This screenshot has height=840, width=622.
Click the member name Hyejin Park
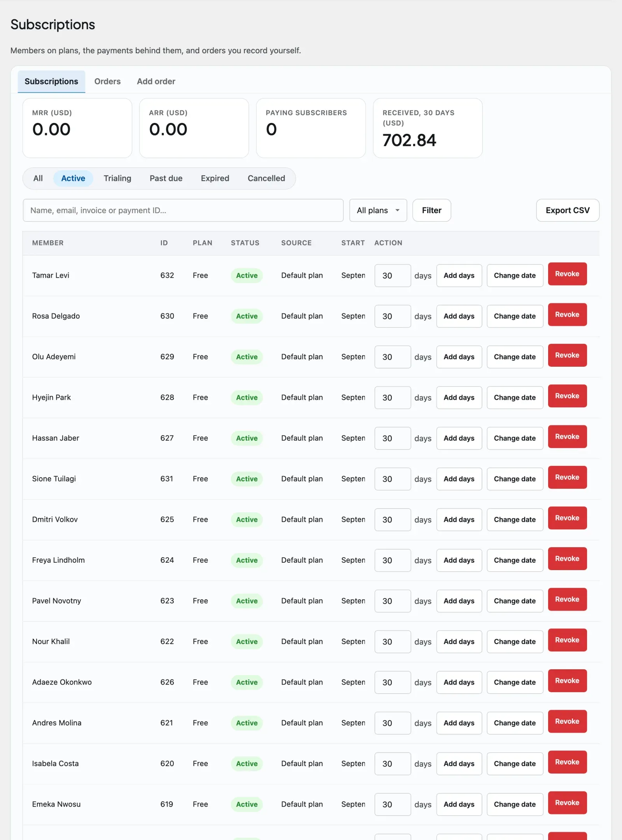51,397
